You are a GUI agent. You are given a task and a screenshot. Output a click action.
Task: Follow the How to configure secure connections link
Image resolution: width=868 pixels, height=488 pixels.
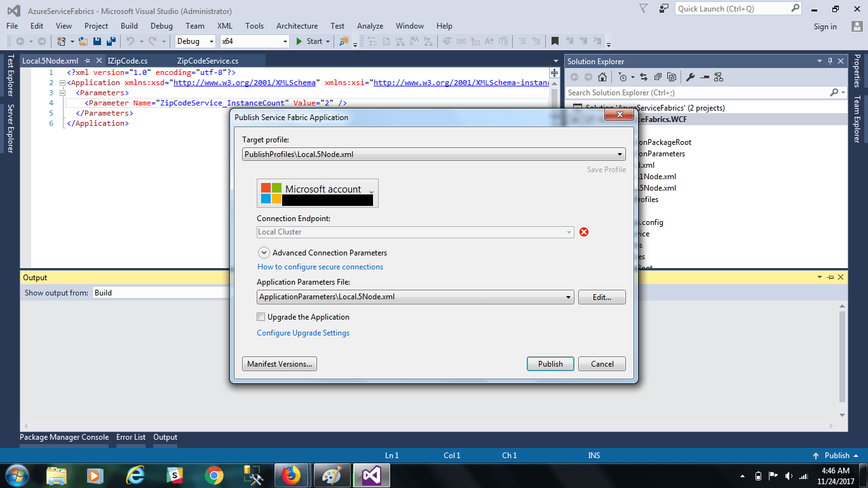(x=320, y=267)
